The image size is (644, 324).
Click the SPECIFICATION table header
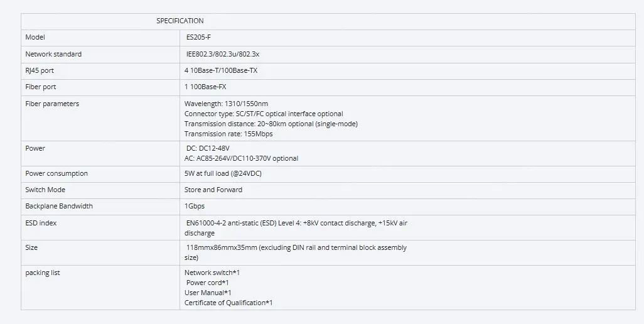click(180, 21)
